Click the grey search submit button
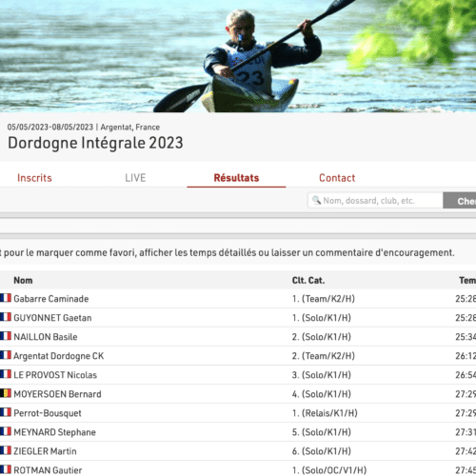Viewport: 476px width, 476px height. [460, 200]
